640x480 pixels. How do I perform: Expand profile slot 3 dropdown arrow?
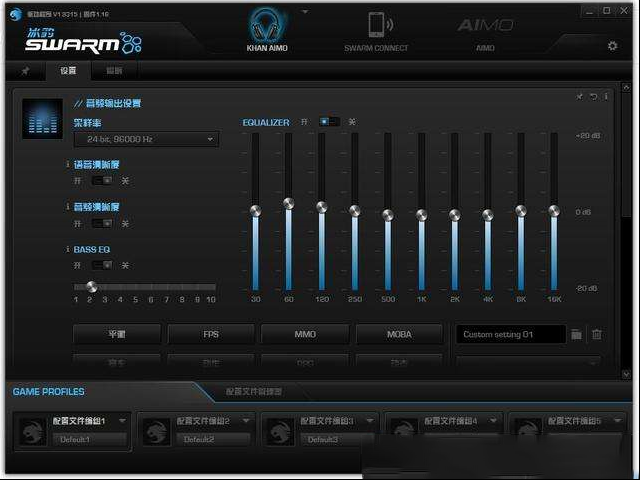370,420
